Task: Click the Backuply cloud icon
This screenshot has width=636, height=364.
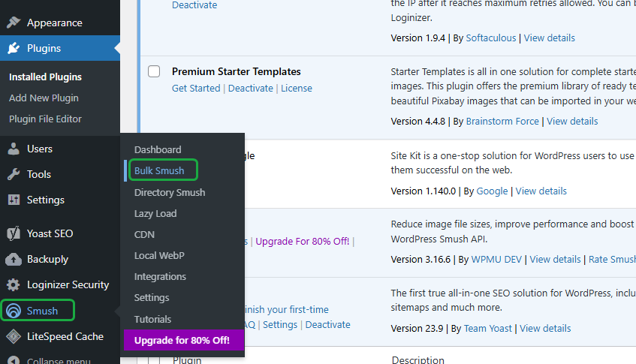Action: point(14,259)
